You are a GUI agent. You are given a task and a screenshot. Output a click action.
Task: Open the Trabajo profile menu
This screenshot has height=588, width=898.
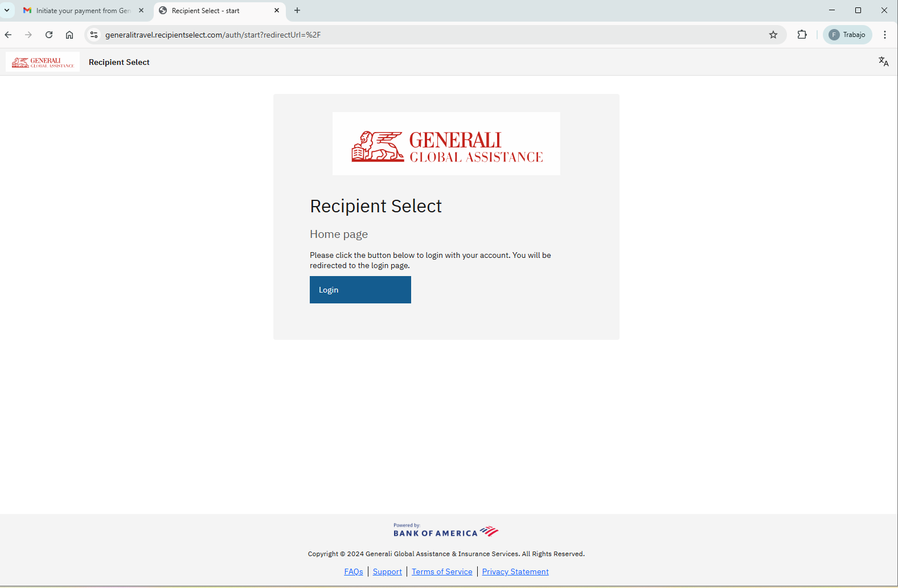(847, 35)
